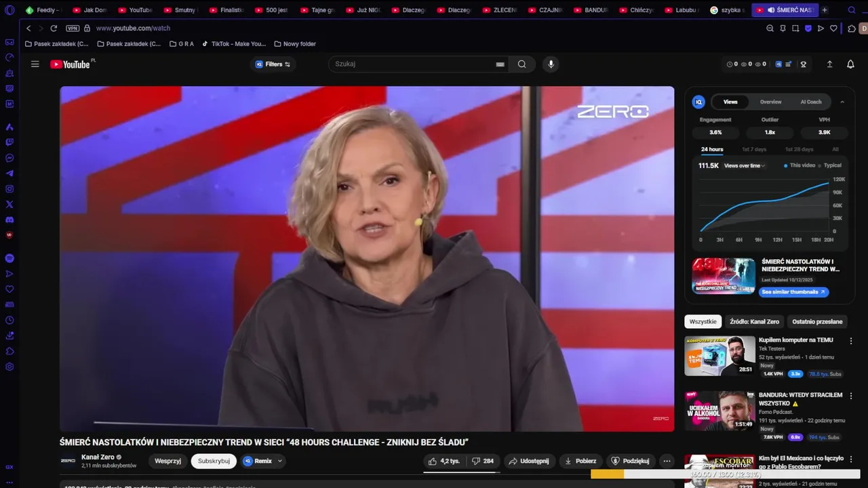Open X (Twitter) sidebar panel
This screenshot has width=868, height=488.
point(9,204)
